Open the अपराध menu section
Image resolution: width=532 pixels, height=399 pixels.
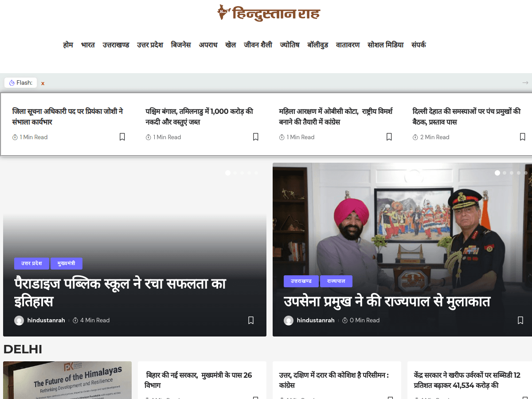coord(208,45)
